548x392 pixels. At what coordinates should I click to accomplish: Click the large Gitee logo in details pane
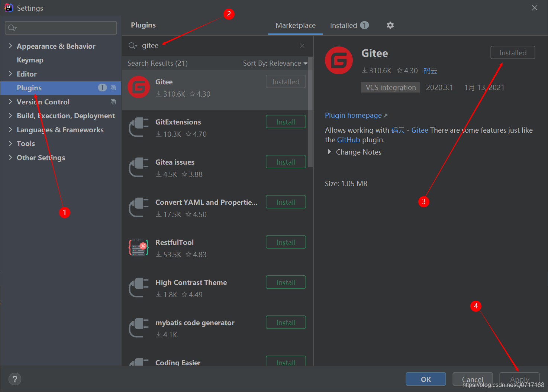coord(339,60)
